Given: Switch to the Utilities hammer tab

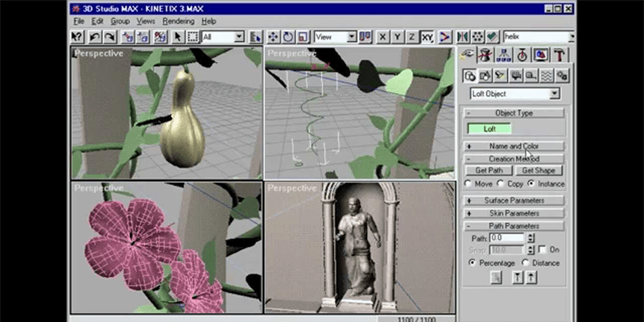Looking at the screenshot, I should coord(559,55).
